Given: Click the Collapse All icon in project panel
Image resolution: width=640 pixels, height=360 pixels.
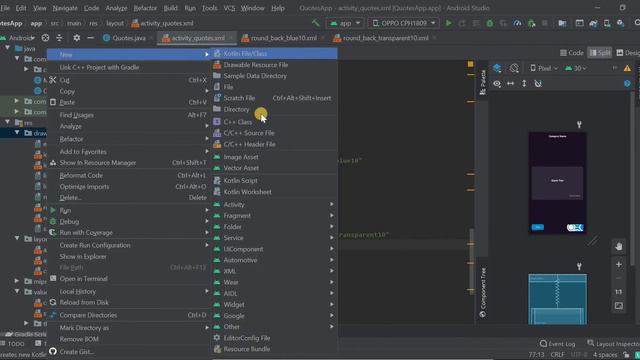Looking at the screenshot, I should click(x=59, y=38).
